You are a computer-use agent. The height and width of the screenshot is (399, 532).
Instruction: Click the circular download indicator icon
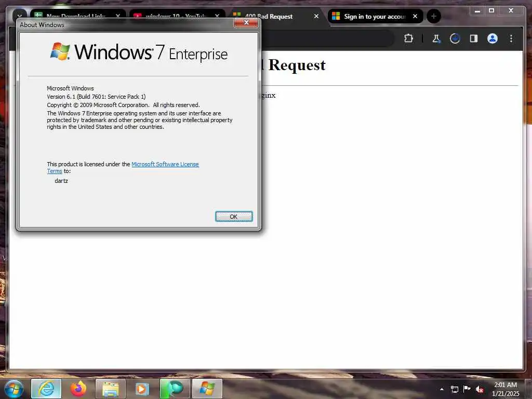[455, 38]
